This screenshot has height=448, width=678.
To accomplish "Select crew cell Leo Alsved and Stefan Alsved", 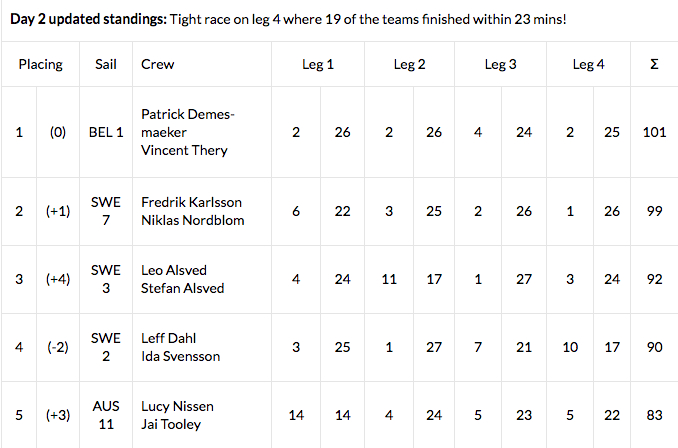I will point(183,279).
